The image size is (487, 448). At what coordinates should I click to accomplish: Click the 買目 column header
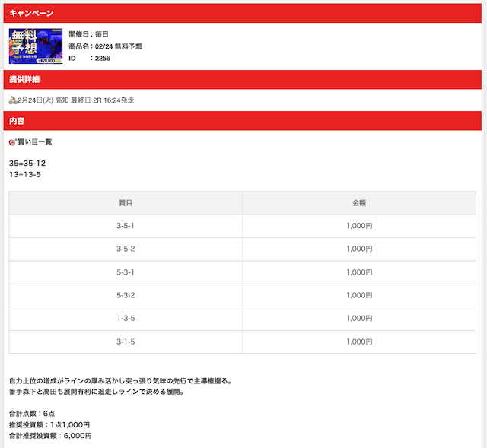(126, 203)
